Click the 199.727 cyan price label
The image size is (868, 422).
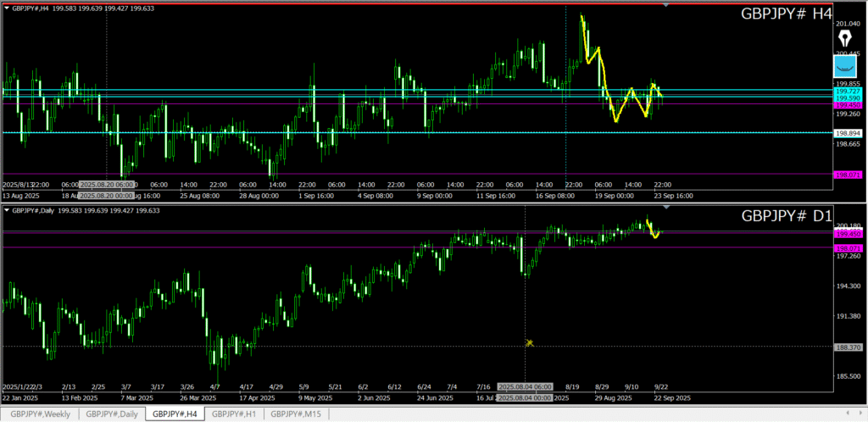pos(849,91)
